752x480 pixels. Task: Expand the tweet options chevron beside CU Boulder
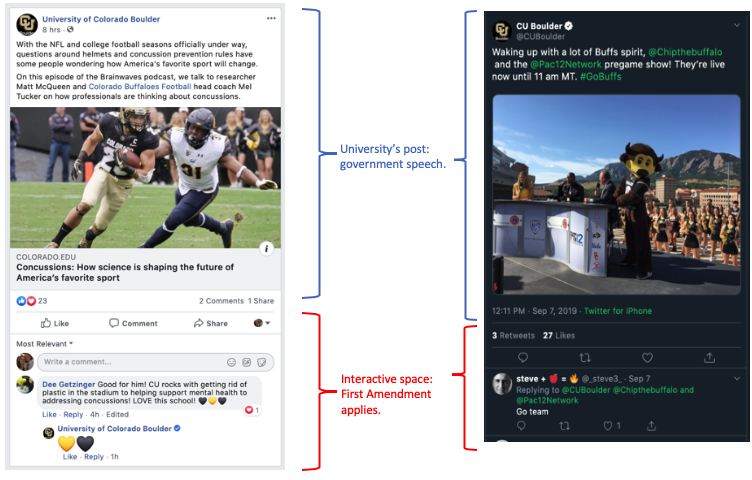[x=737, y=25]
